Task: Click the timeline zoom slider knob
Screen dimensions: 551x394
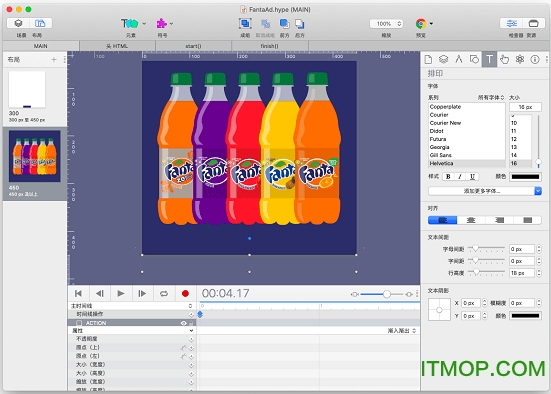Action: [387, 294]
